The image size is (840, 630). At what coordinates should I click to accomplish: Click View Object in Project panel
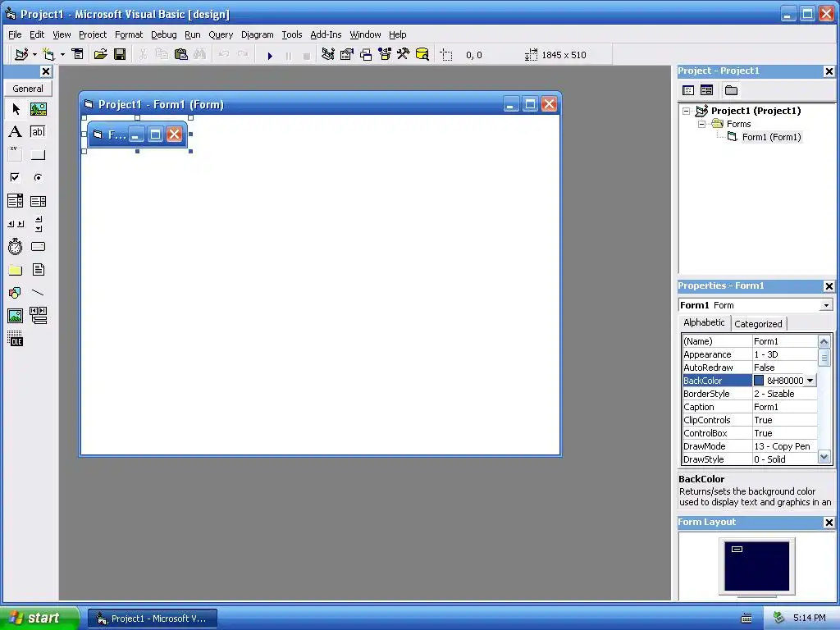[x=706, y=90]
